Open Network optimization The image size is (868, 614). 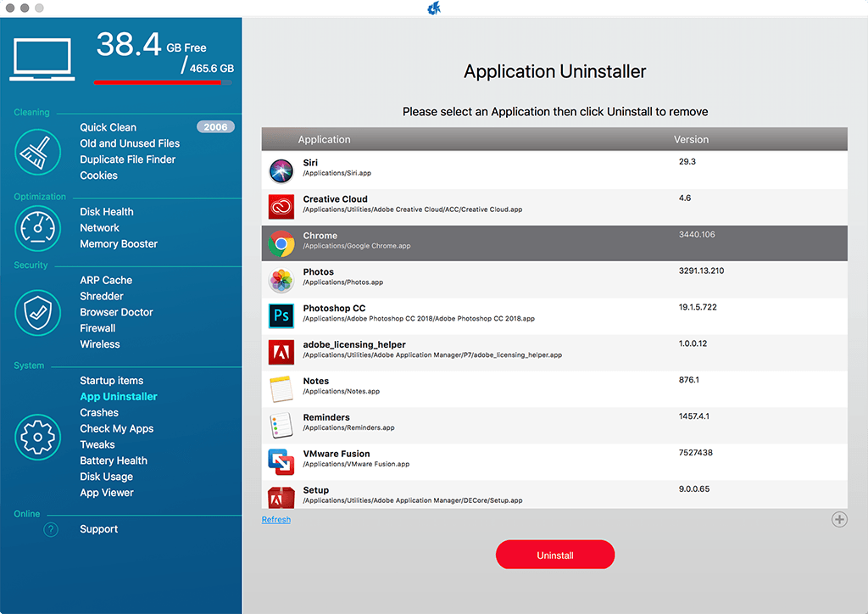pos(99,228)
